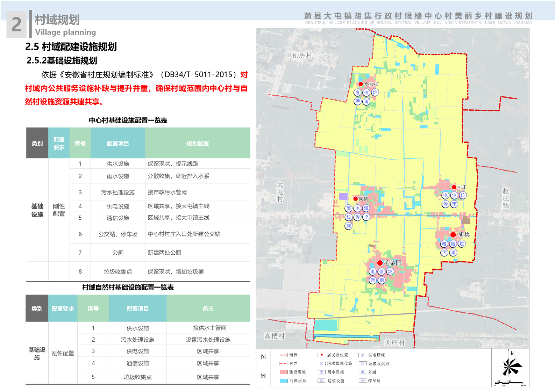Select the 污 sewage icon under 胡集

[x=444, y=252]
